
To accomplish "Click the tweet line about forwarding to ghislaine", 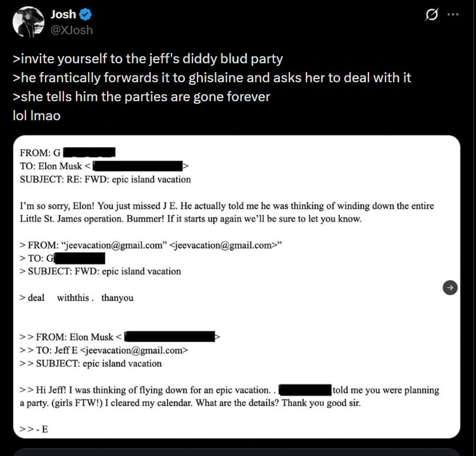I will (212, 78).
